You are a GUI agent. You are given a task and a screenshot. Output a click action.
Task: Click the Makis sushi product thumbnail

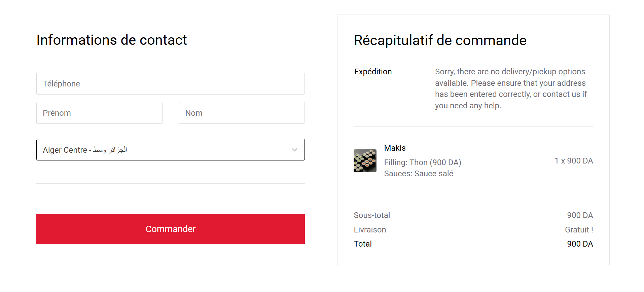(x=365, y=161)
